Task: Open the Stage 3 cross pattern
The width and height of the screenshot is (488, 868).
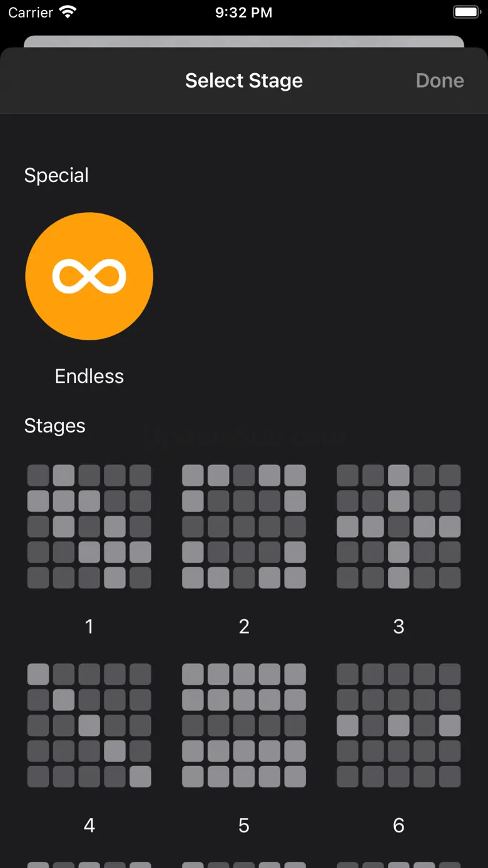Action: coord(399,526)
